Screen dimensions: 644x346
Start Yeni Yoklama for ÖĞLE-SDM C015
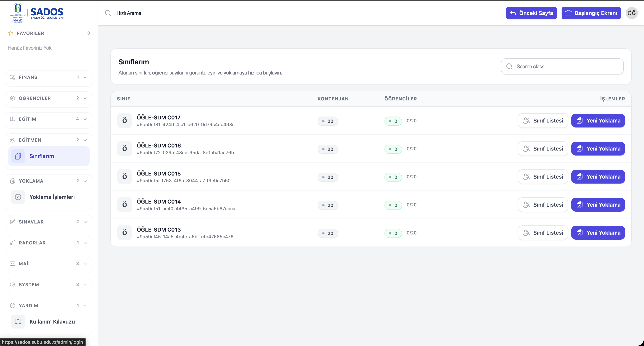point(598,177)
